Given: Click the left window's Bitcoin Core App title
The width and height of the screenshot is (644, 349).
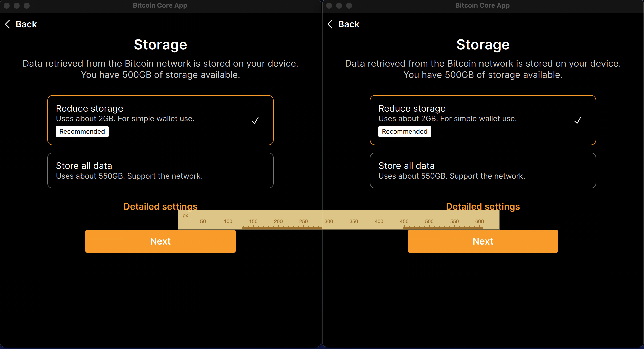Looking at the screenshot, I should [160, 5].
